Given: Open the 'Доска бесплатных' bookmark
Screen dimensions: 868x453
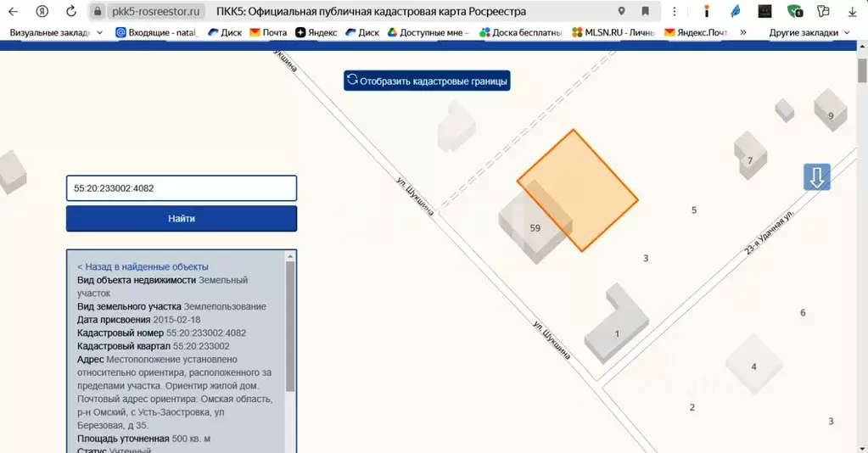Looking at the screenshot, I should click(521, 32).
